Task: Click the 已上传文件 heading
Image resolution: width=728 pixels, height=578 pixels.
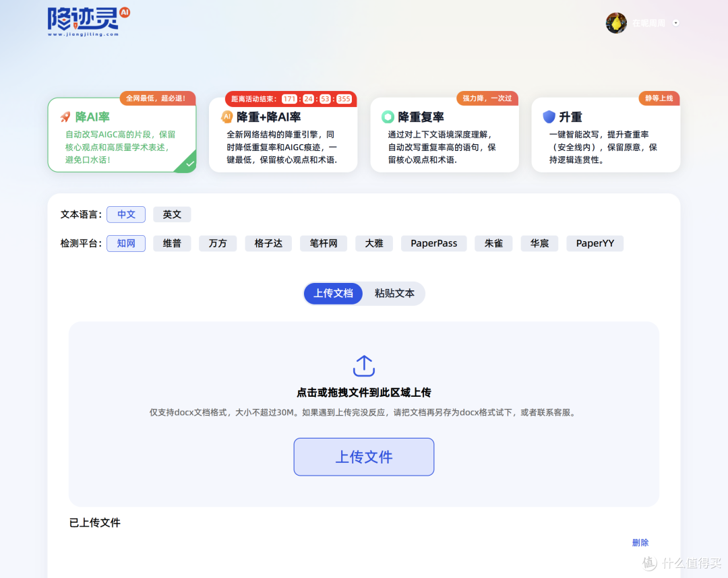Action: click(95, 523)
